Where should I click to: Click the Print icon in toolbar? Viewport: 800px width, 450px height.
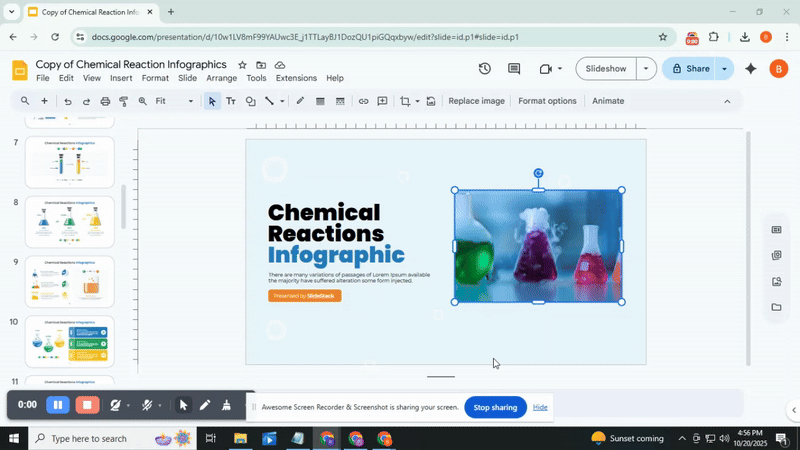(x=105, y=101)
